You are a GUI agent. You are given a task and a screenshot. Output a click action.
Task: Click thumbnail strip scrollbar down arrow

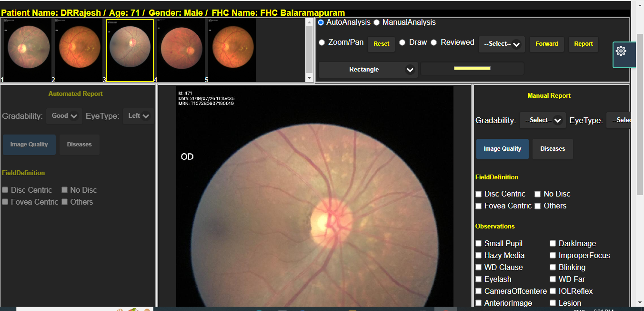point(310,78)
